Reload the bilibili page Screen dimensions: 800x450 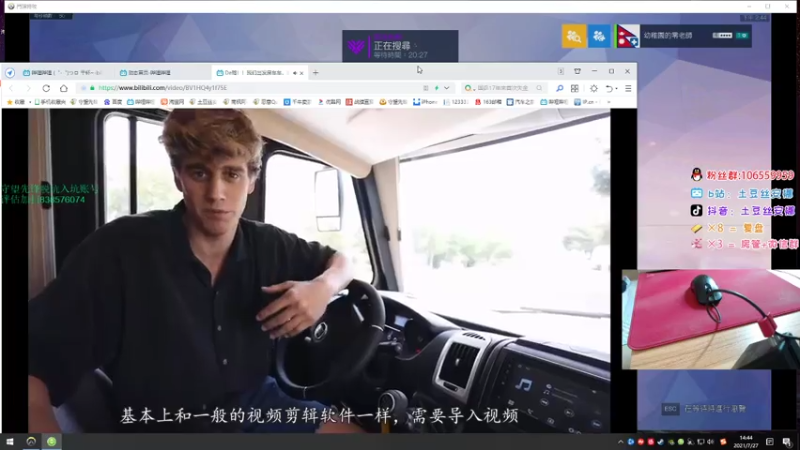46,88
